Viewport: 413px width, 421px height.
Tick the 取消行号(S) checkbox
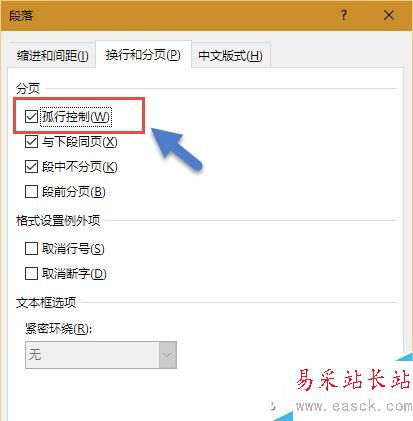[31, 248]
